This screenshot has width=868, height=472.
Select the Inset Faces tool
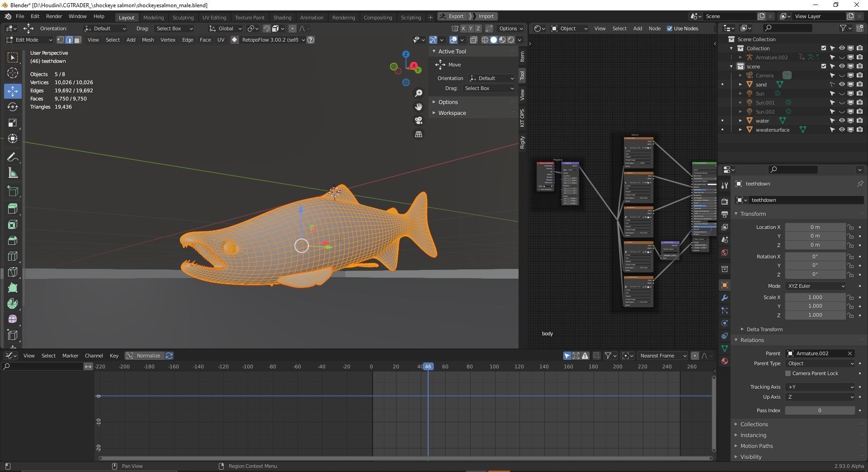tap(13, 225)
